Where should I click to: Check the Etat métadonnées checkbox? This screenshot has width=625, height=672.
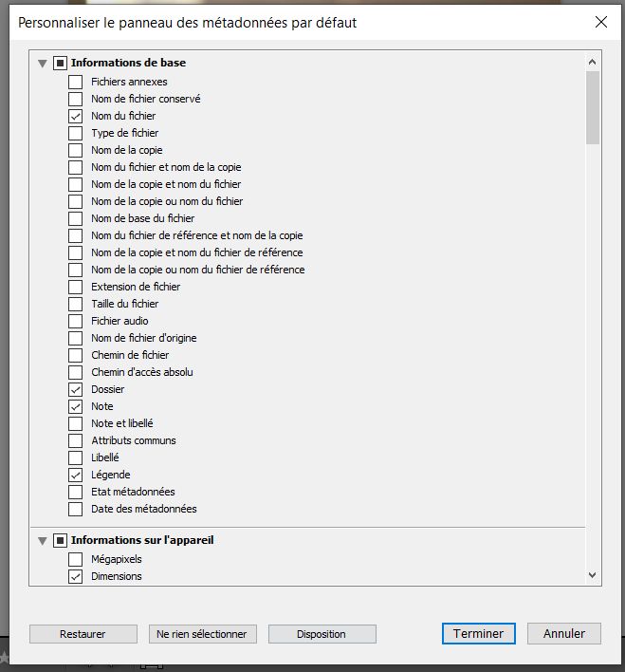pyautogui.click(x=75, y=492)
